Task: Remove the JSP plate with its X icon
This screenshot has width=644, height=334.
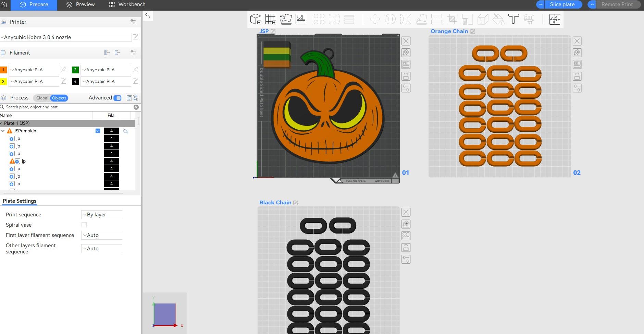Action: coord(406,41)
